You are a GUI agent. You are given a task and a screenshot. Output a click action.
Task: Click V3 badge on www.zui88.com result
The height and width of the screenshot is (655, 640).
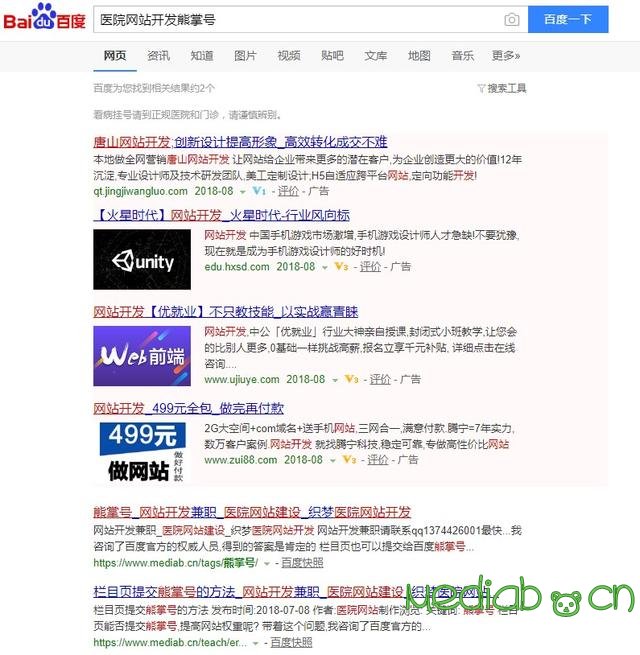pyautogui.click(x=349, y=460)
